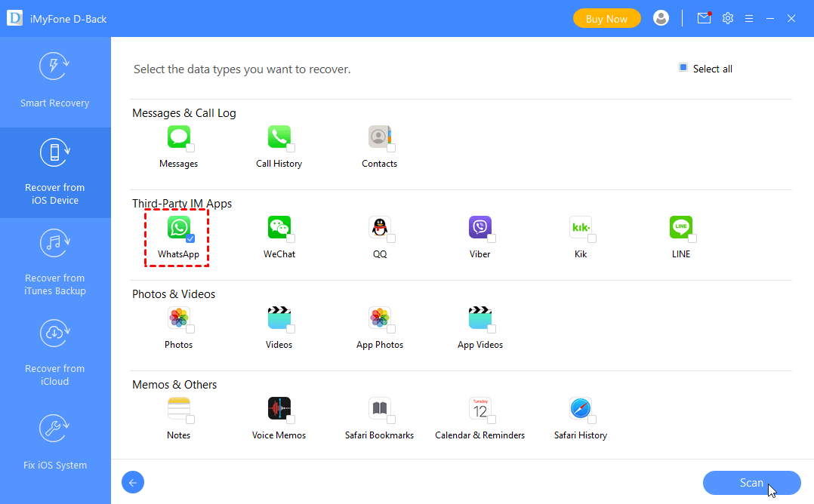Screen dimensions: 814x504
Task: Pick the Viber app icon
Action: tap(480, 227)
